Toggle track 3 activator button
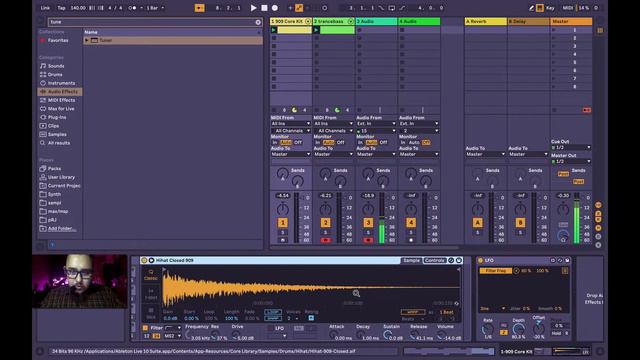Screen dimensions: 640x360 tap(368, 222)
